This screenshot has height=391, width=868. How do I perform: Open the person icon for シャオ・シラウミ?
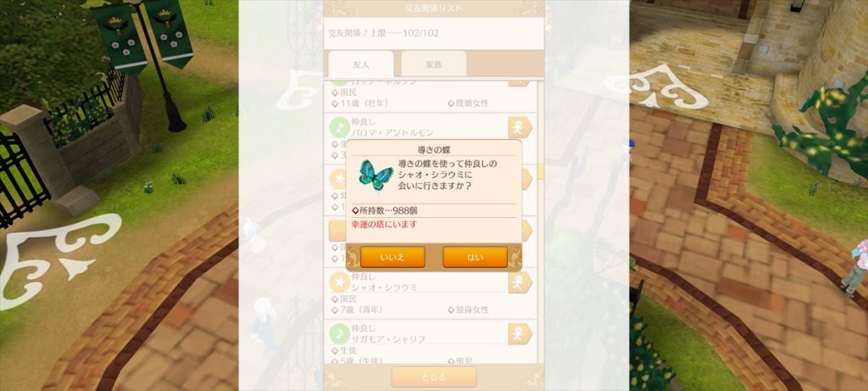pos(520,282)
